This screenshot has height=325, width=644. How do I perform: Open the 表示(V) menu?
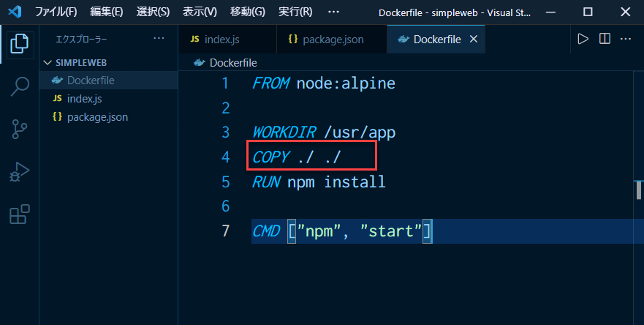pos(200,12)
